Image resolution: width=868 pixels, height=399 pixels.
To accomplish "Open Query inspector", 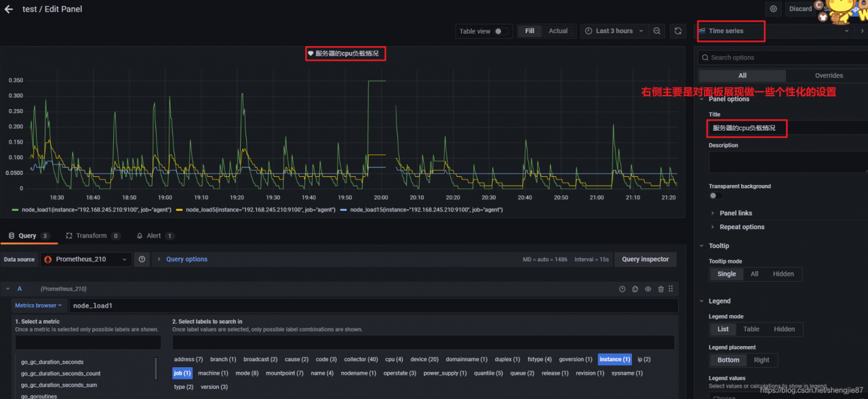I will 645,259.
